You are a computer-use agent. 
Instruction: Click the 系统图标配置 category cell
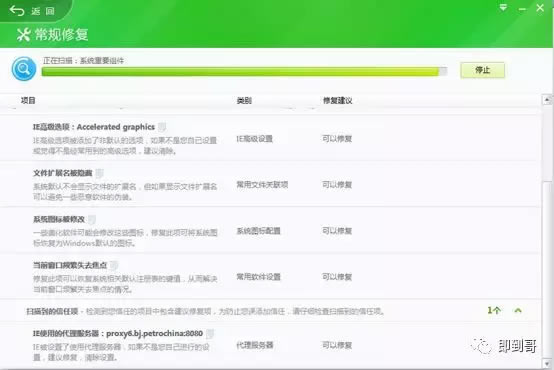pos(258,231)
